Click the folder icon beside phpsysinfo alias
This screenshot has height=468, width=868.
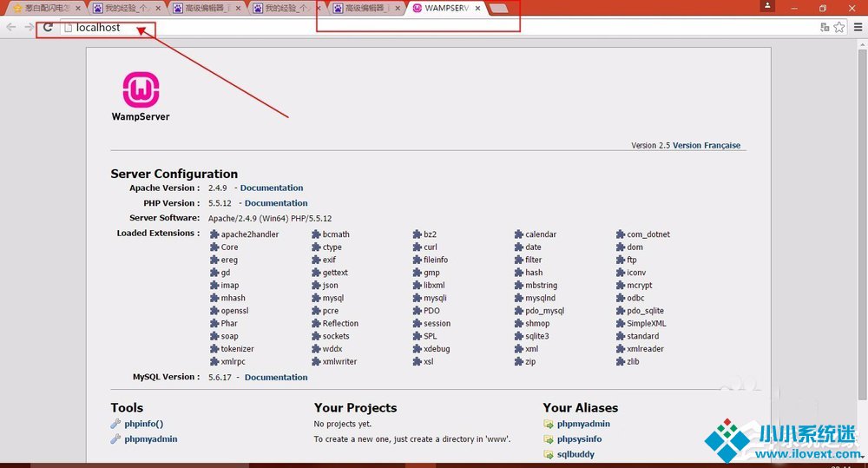click(x=549, y=439)
